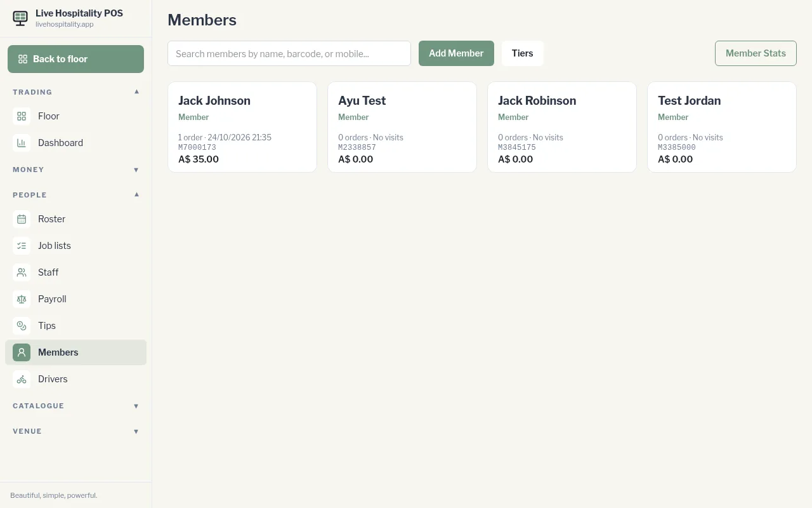Click barcode M3845175
Screen dimensions: 812x508
pyautogui.click(x=517, y=147)
